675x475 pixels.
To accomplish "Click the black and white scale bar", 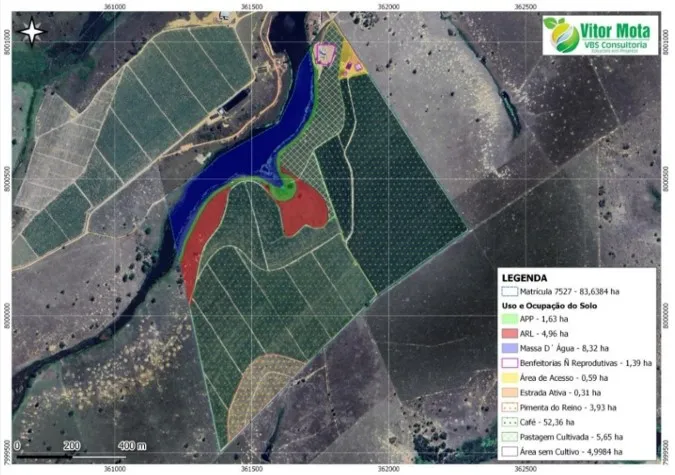I will pyautogui.click(x=71, y=456).
